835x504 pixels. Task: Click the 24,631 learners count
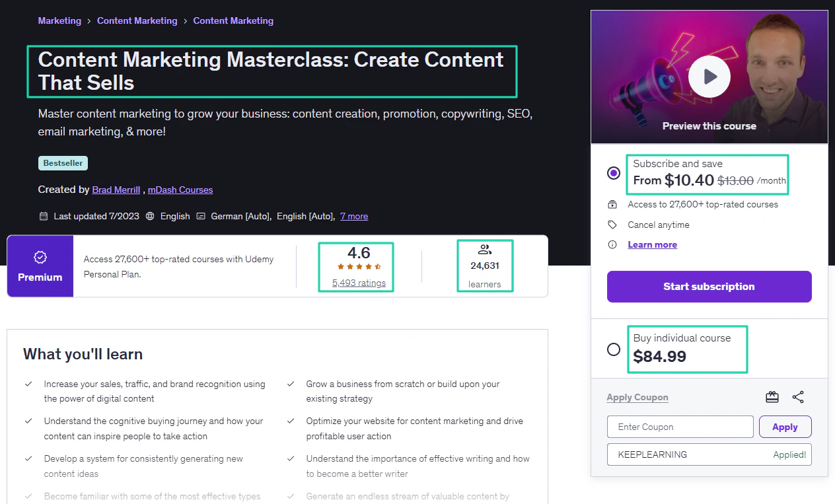click(485, 266)
